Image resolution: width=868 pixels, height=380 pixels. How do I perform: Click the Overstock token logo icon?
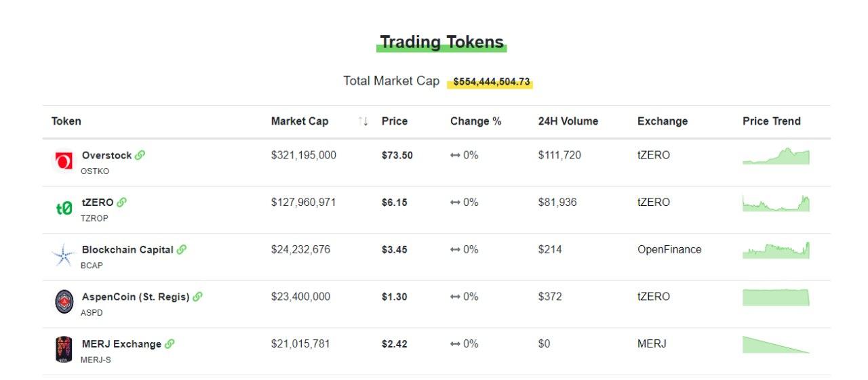click(64, 161)
